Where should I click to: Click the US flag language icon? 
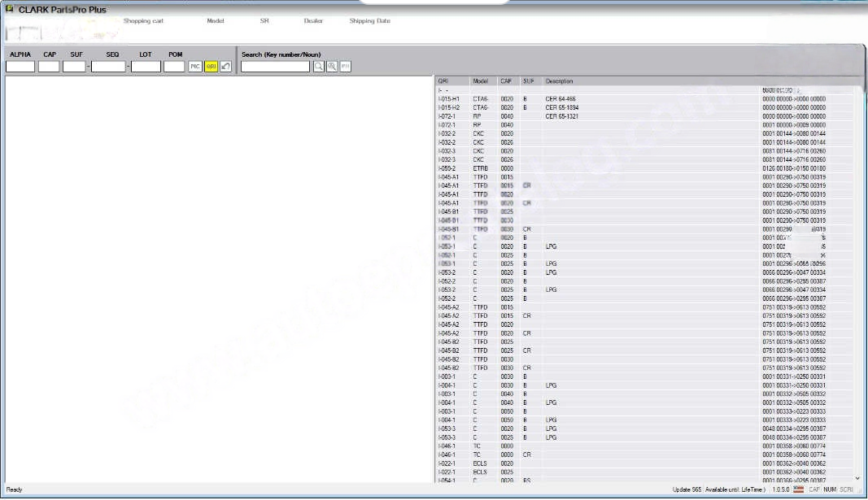point(799,489)
